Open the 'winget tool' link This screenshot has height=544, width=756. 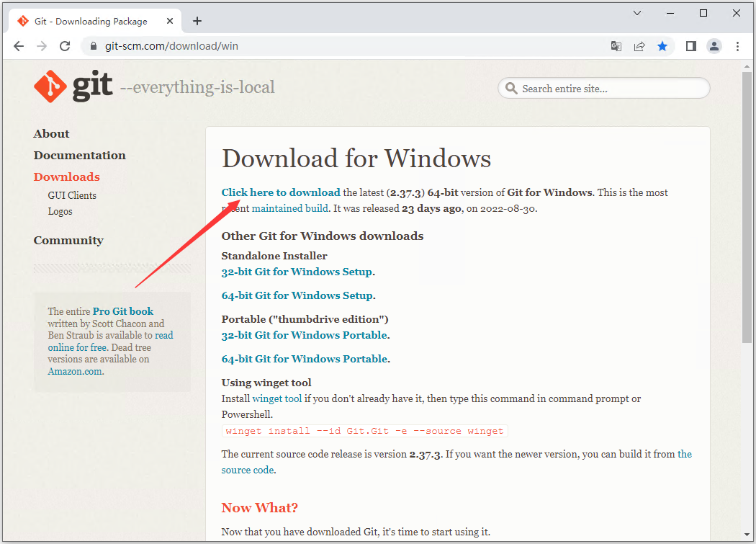276,398
